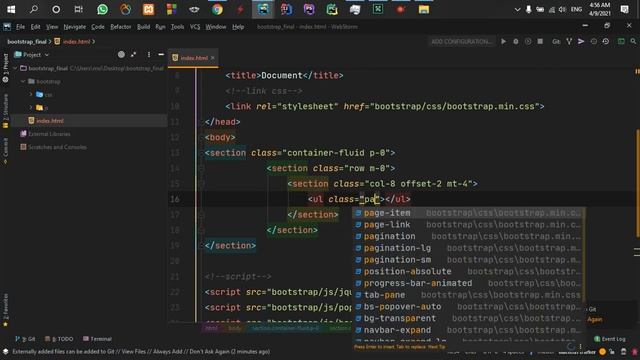Click the Debug bug icon
Viewport: 640px width, 360px height.
516,41
